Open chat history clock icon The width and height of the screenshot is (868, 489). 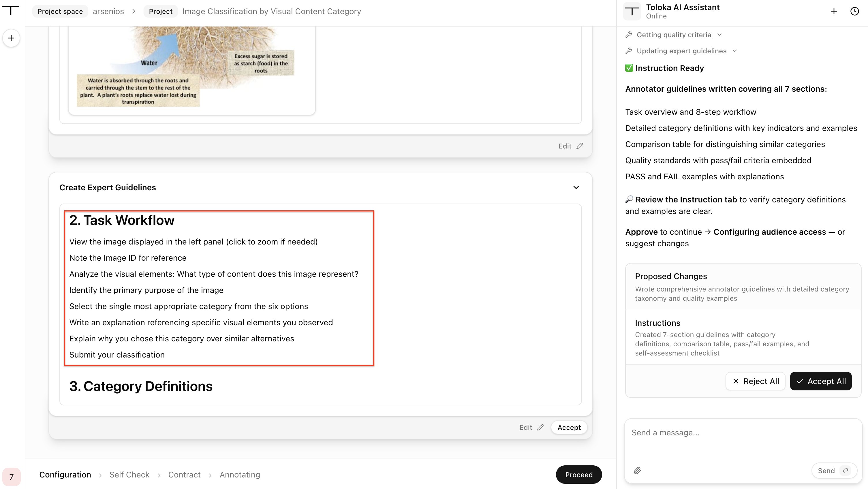pos(854,11)
